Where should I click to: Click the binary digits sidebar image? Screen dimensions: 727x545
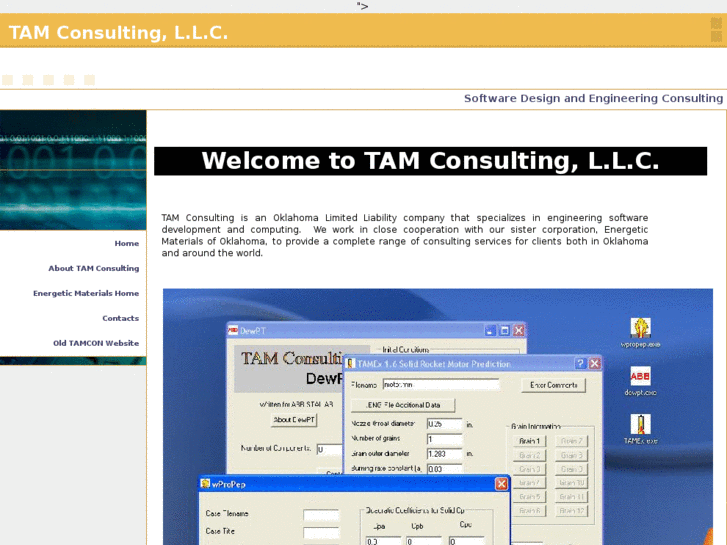73,170
